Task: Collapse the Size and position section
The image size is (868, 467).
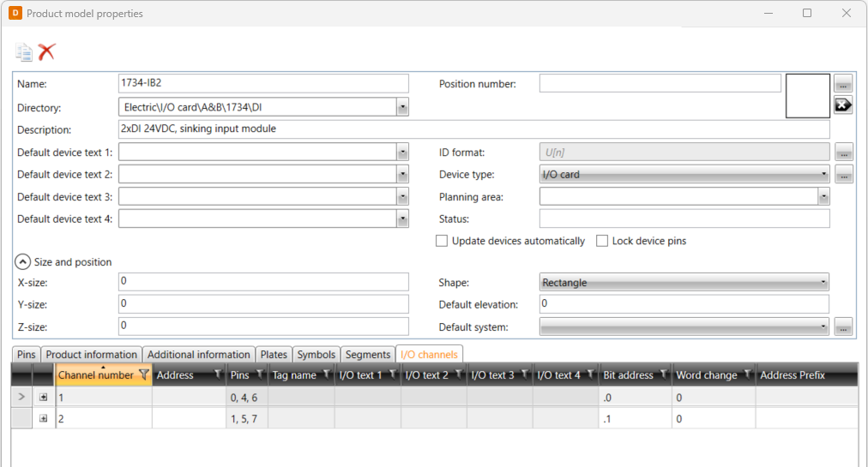Action: 22,262
